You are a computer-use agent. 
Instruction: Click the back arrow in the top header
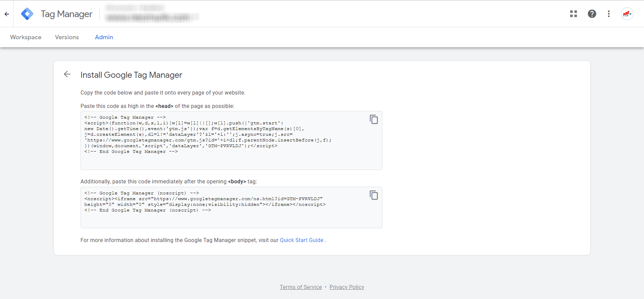click(7, 14)
